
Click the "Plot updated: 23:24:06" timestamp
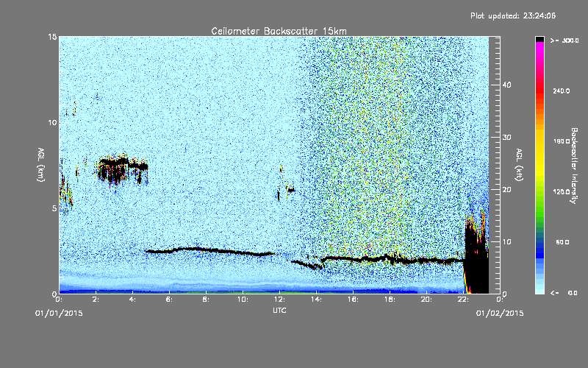point(513,15)
